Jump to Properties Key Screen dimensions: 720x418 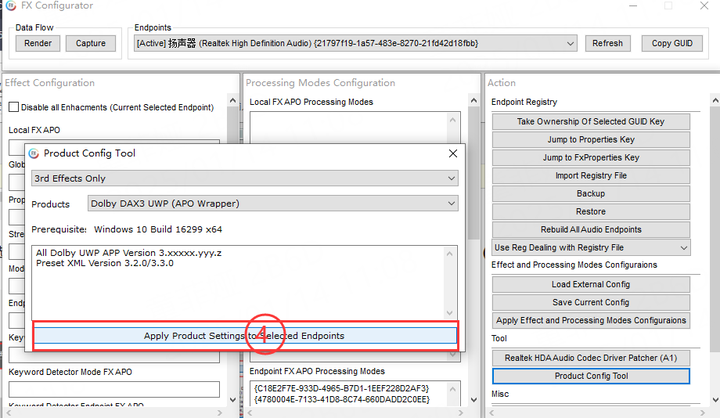tap(590, 139)
